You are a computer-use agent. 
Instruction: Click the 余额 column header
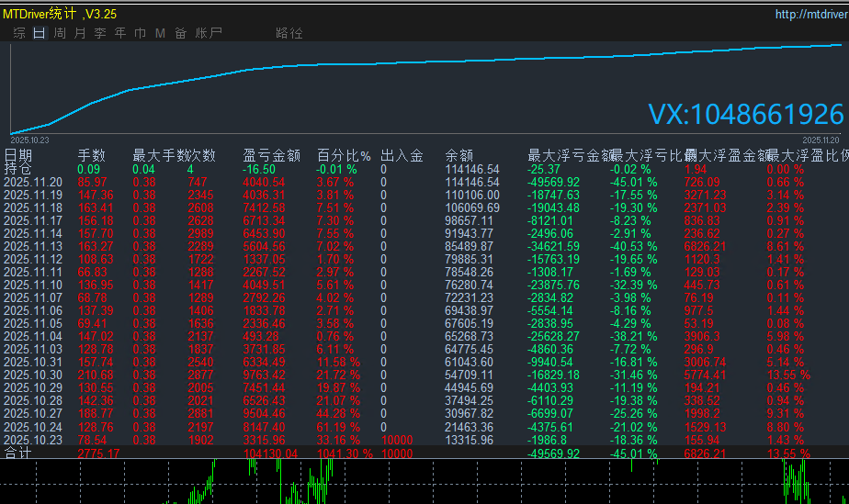tap(458, 156)
